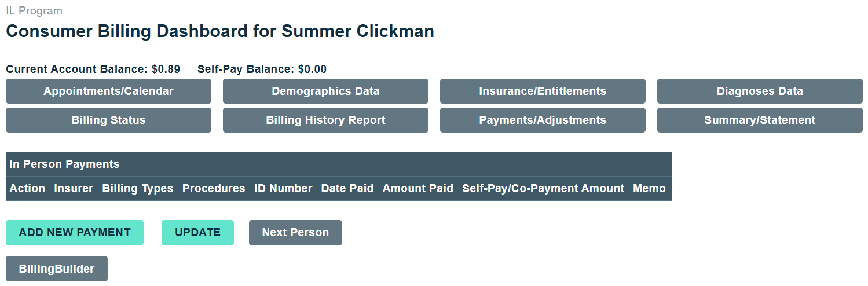Open Summary/Statement view
The image size is (868, 286).
tap(760, 120)
